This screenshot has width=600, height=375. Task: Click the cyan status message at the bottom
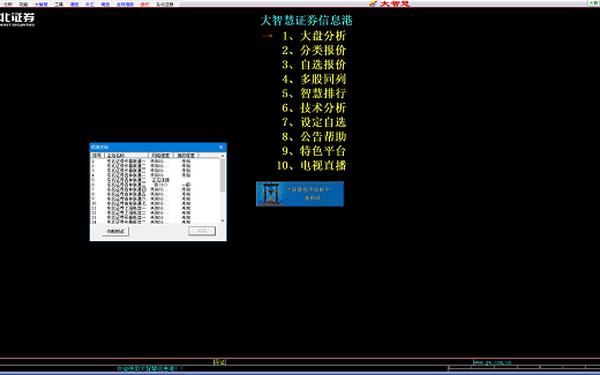tap(150, 368)
